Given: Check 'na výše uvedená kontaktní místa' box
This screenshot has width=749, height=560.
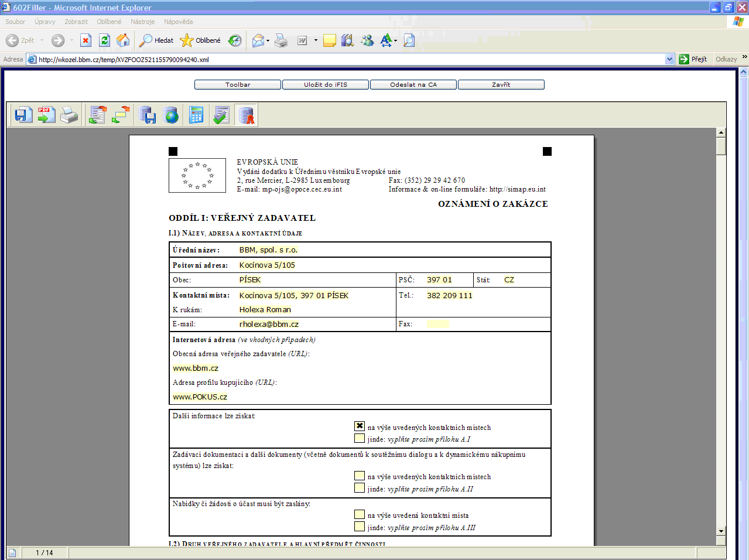Looking at the screenshot, I should 360,514.
